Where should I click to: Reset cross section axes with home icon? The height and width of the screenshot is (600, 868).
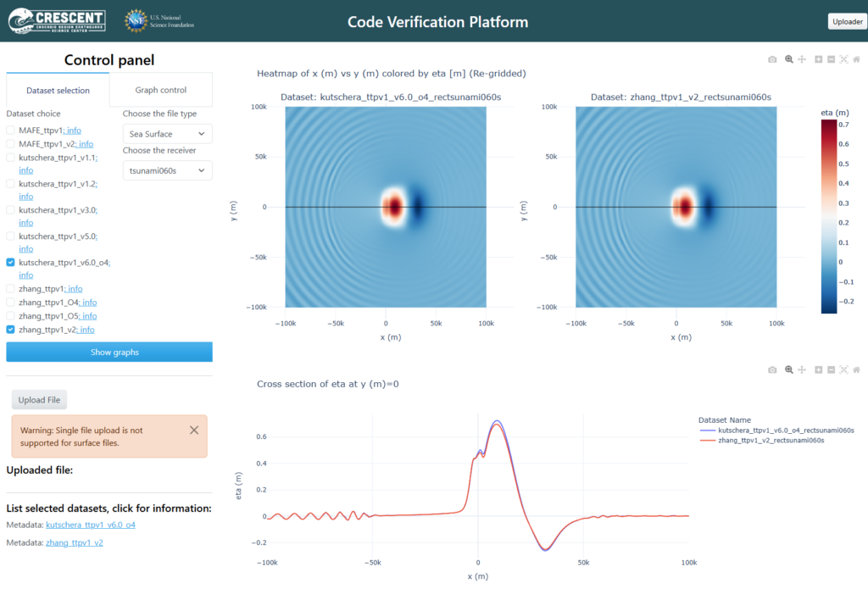click(856, 369)
